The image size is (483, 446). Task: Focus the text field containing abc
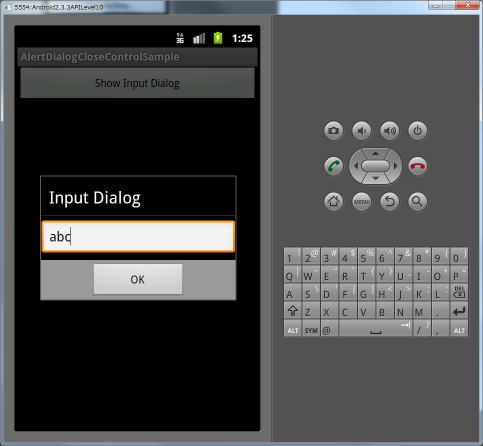tap(138, 236)
